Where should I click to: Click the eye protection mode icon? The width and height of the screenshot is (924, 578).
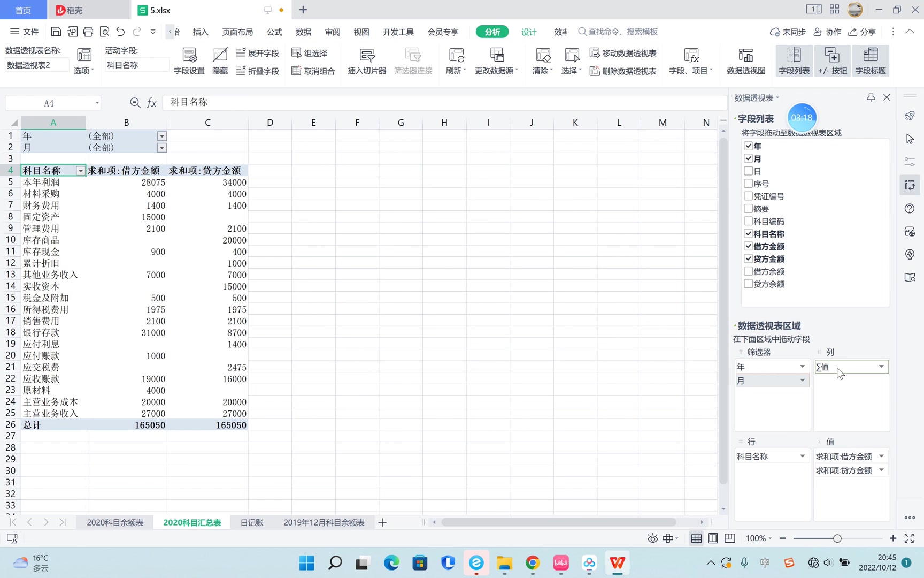tap(652, 538)
